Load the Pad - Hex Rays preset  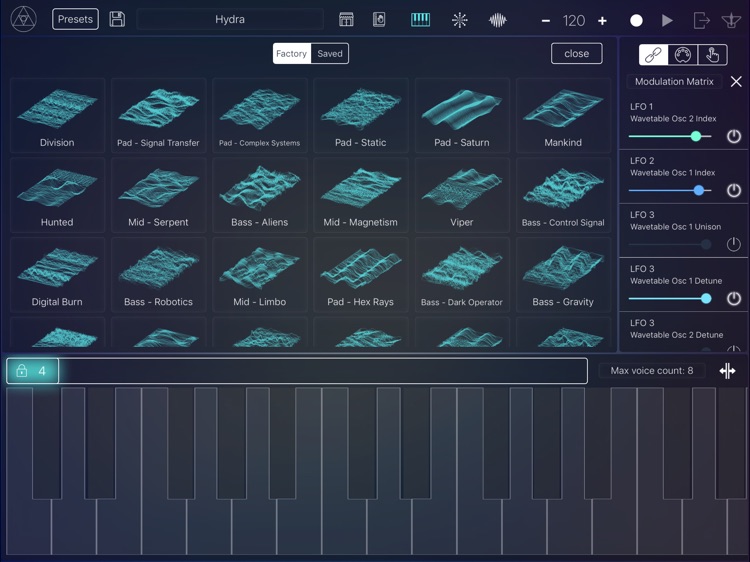pyautogui.click(x=361, y=275)
